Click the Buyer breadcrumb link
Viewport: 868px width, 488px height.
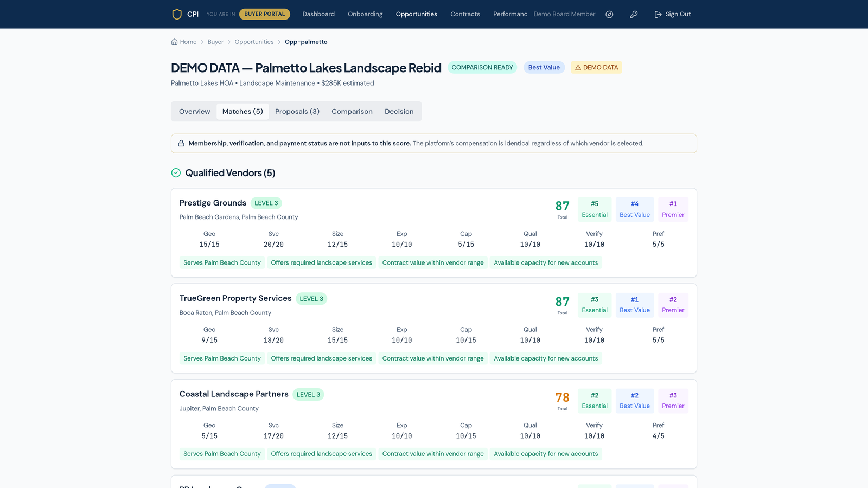pos(215,42)
